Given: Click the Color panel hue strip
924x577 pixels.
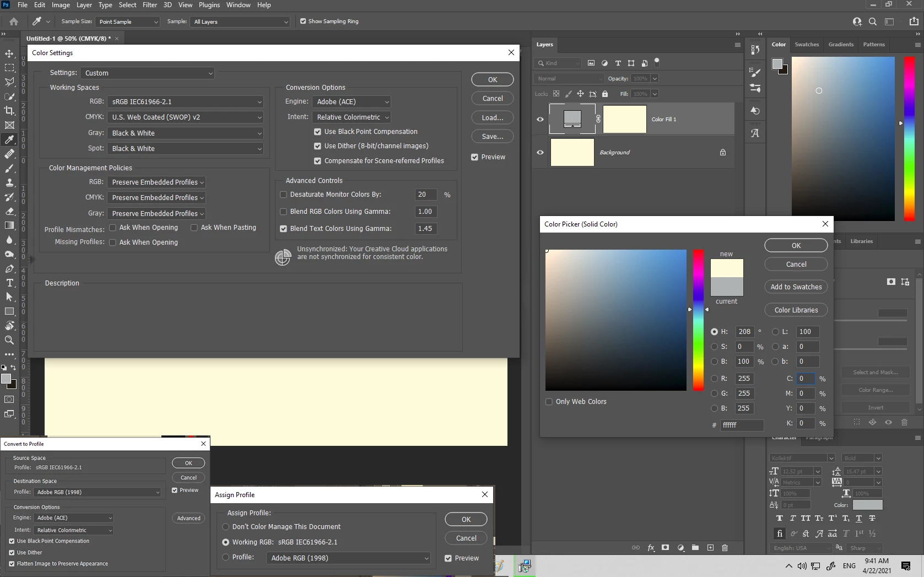Looking at the screenshot, I should 909,138.
